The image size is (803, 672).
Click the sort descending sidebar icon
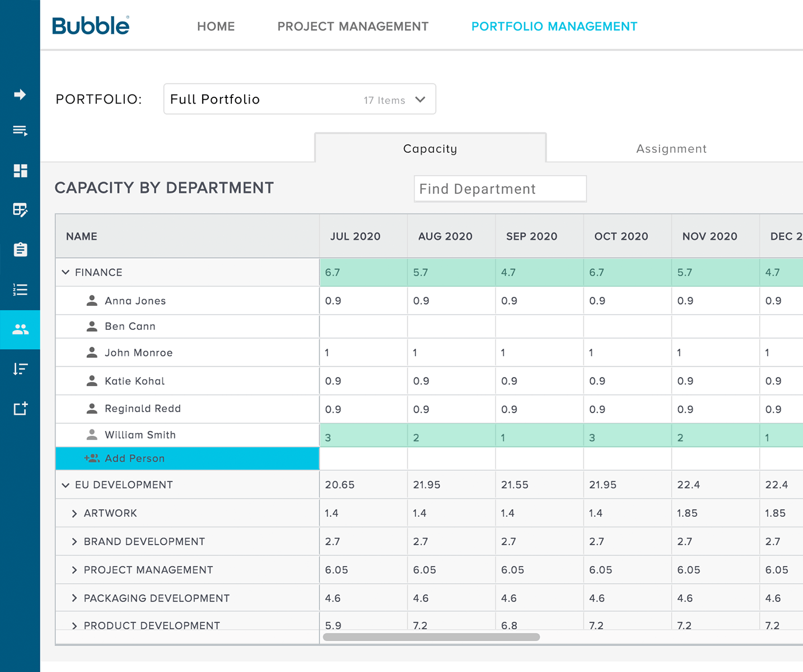click(x=20, y=369)
